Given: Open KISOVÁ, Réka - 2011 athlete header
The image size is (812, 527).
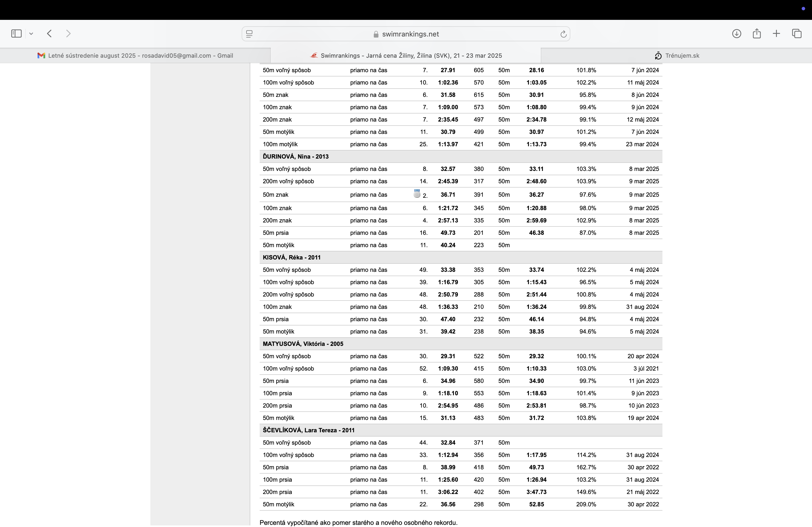Looking at the screenshot, I should coord(291,257).
